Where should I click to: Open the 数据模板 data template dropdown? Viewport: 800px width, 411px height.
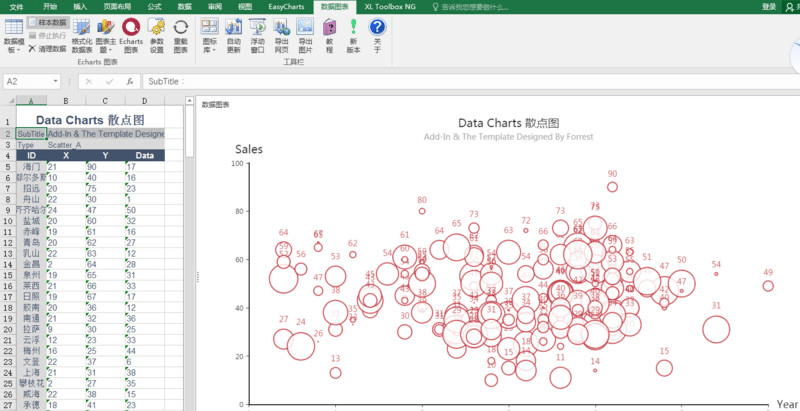pyautogui.click(x=13, y=36)
